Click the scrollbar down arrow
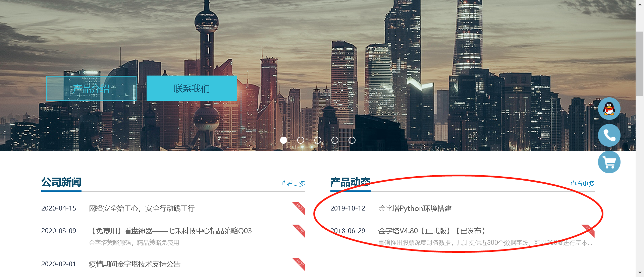This screenshot has height=277, width=644. (640, 273)
